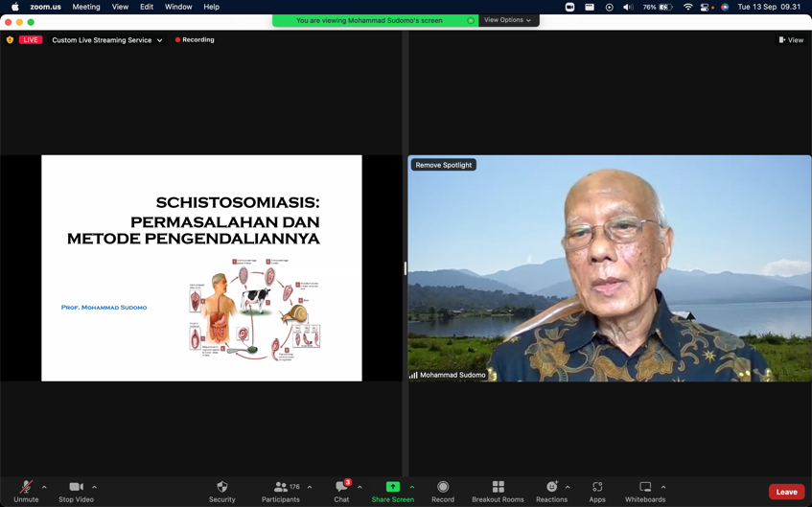Open Whiteboards
This screenshot has width=812, height=507.
pyautogui.click(x=645, y=488)
